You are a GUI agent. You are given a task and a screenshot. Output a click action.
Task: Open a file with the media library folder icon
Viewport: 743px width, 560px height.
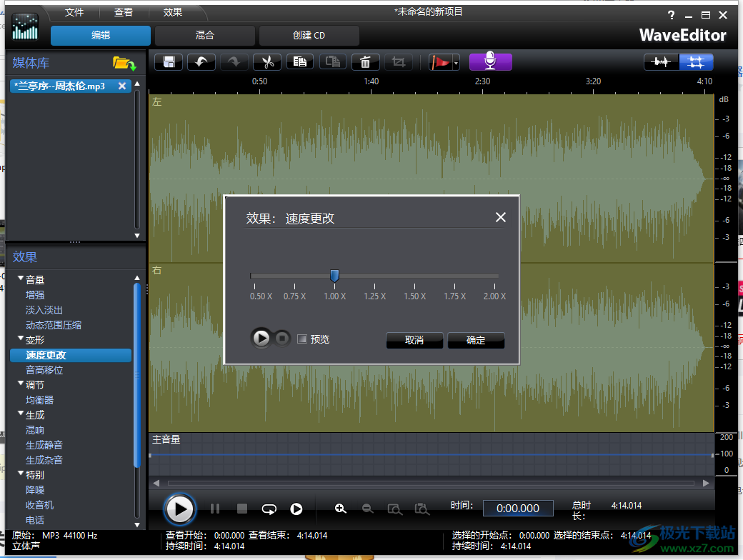(124, 63)
